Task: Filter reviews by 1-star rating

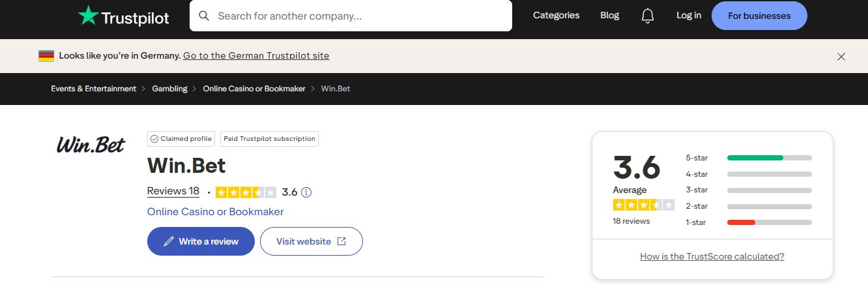Action: [749, 222]
